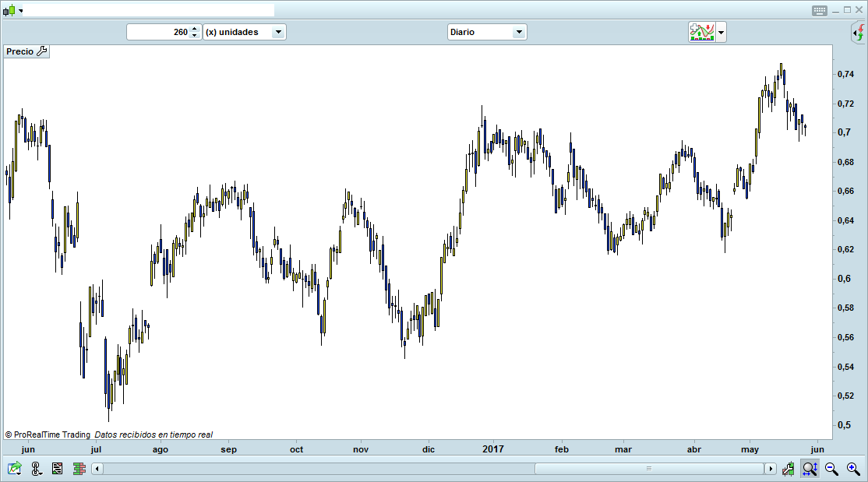Click the zoom out magnifier icon

tap(831, 469)
